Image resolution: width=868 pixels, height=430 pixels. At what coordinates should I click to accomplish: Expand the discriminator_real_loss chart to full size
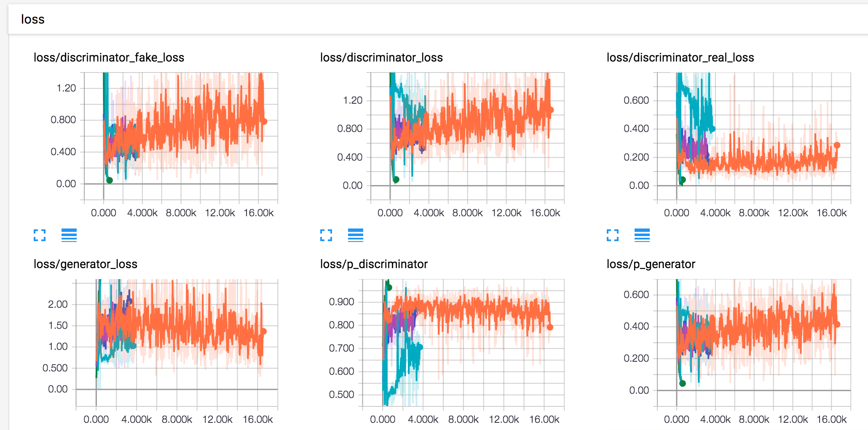point(613,235)
